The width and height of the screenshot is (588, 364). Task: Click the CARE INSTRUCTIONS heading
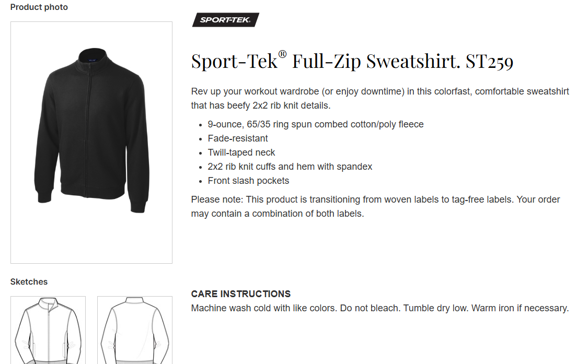point(241,294)
